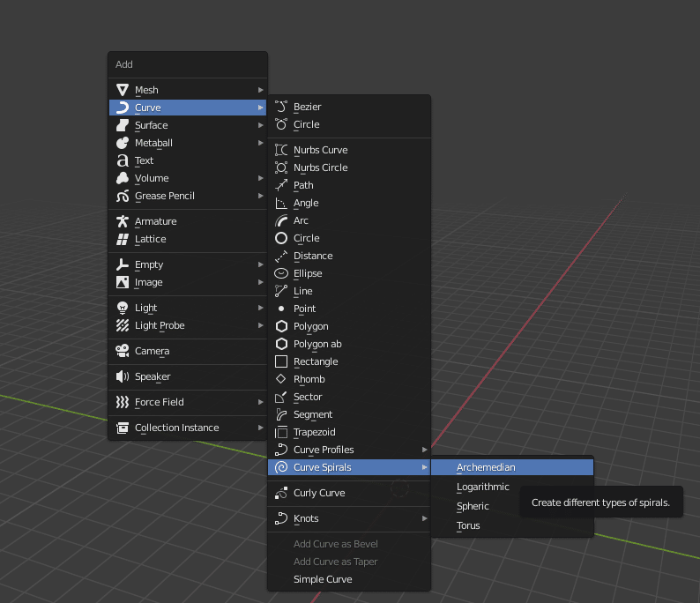Click the Nurbs Circle icon

tap(281, 167)
